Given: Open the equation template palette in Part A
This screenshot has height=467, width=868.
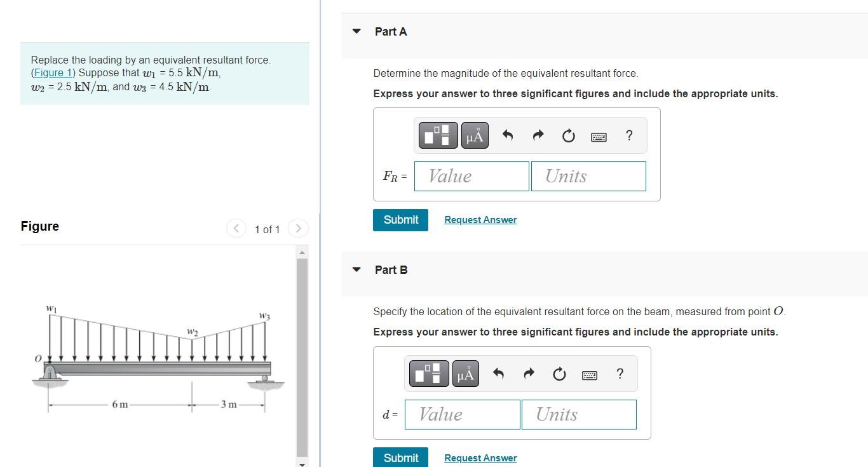Looking at the screenshot, I should [x=437, y=135].
